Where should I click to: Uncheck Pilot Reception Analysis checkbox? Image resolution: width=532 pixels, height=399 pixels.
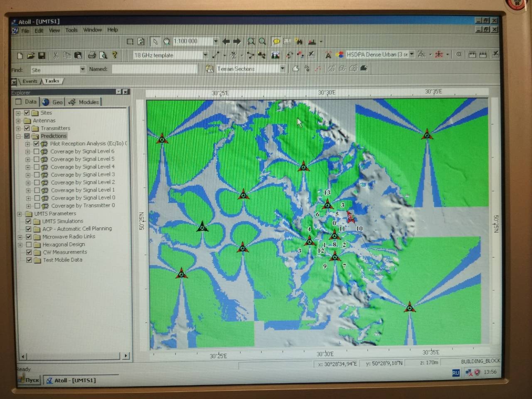point(36,143)
